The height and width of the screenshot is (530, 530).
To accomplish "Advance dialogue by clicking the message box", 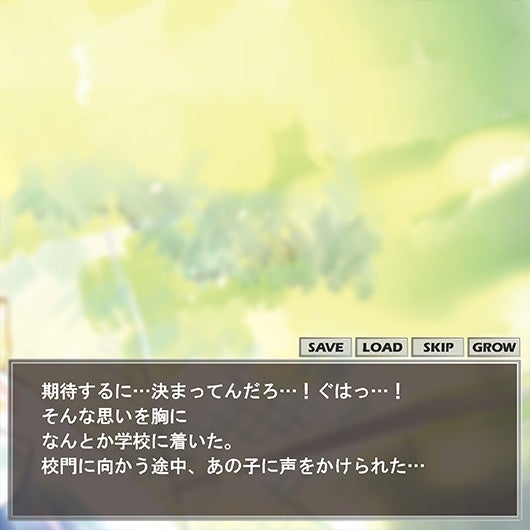I will [x=265, y=440].
